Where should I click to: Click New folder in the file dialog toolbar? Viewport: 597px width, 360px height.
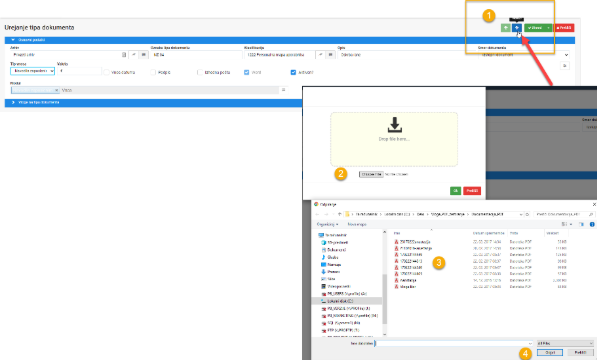[357, 225]
